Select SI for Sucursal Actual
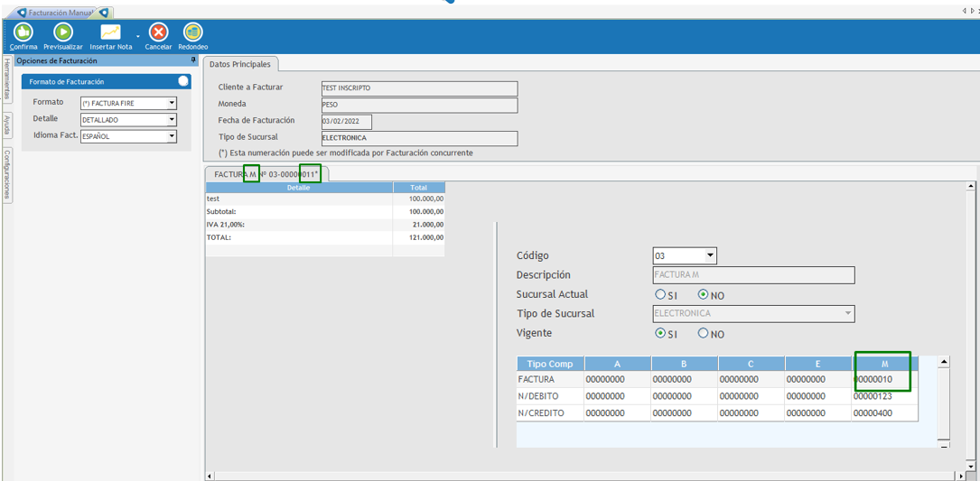 (x=660, y=295)
